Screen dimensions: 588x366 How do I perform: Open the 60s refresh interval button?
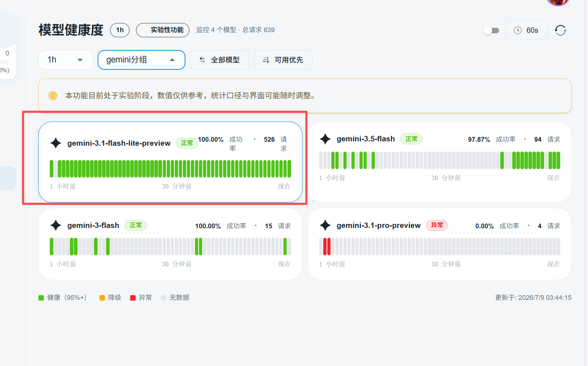point(526,30)
